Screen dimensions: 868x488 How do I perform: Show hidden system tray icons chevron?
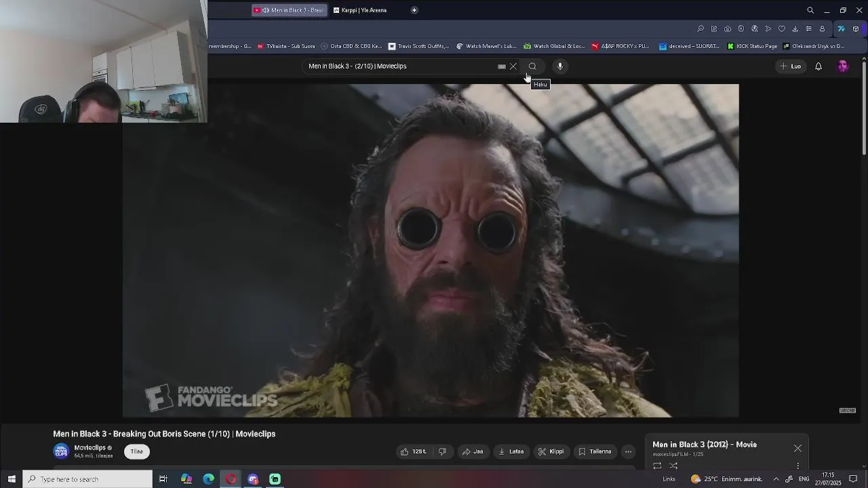point(776,479)
